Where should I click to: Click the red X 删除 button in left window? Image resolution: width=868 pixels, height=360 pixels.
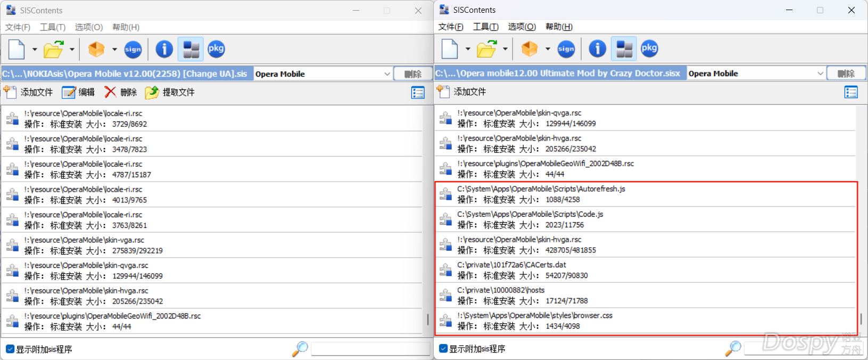coord(120,92)
